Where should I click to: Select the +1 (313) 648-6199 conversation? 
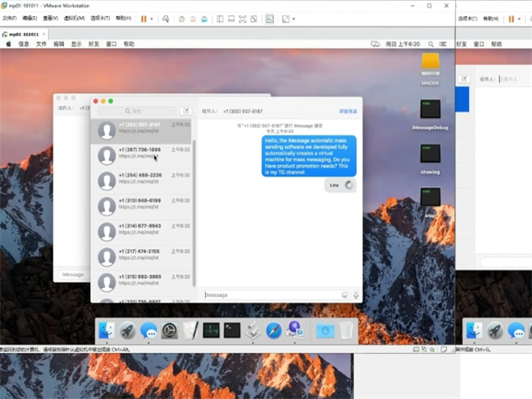(140, 204)
